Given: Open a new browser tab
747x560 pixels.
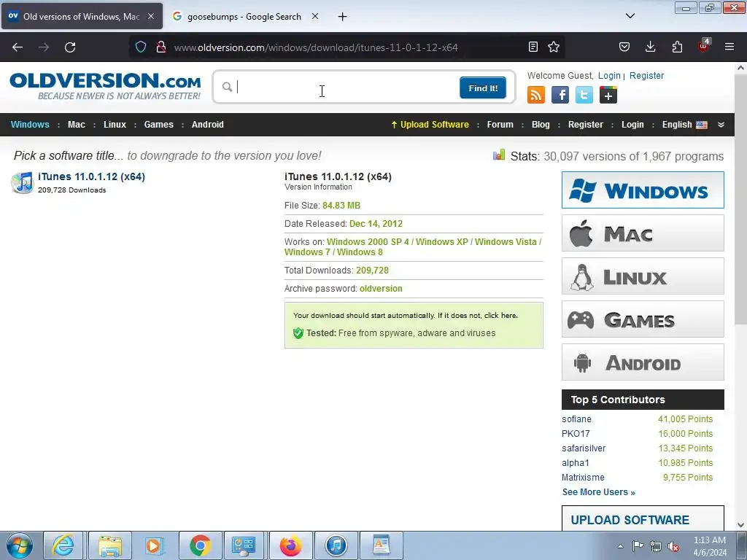Looking at the screenshot, I should pyautogui.click(x=342, y=17).
